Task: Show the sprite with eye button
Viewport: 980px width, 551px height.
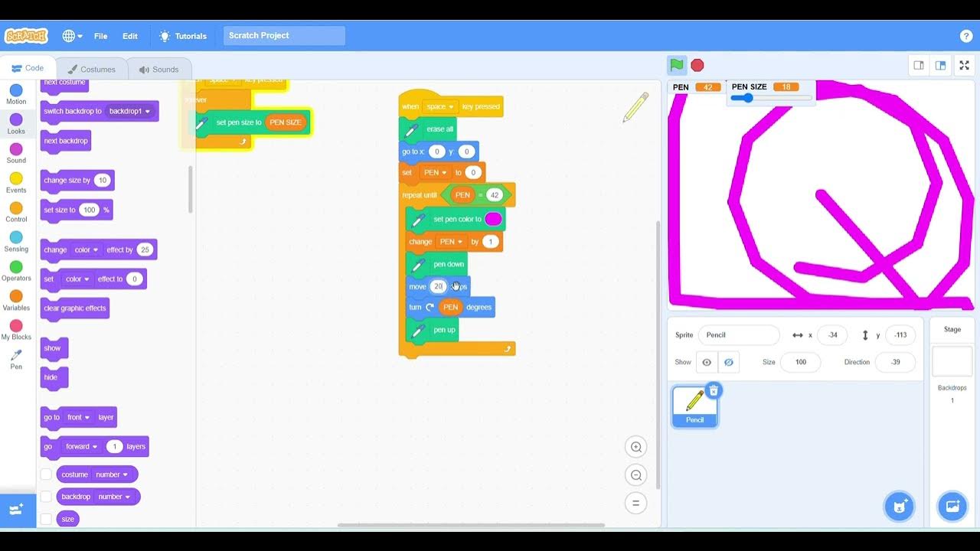Action: (x=707, y=362)
